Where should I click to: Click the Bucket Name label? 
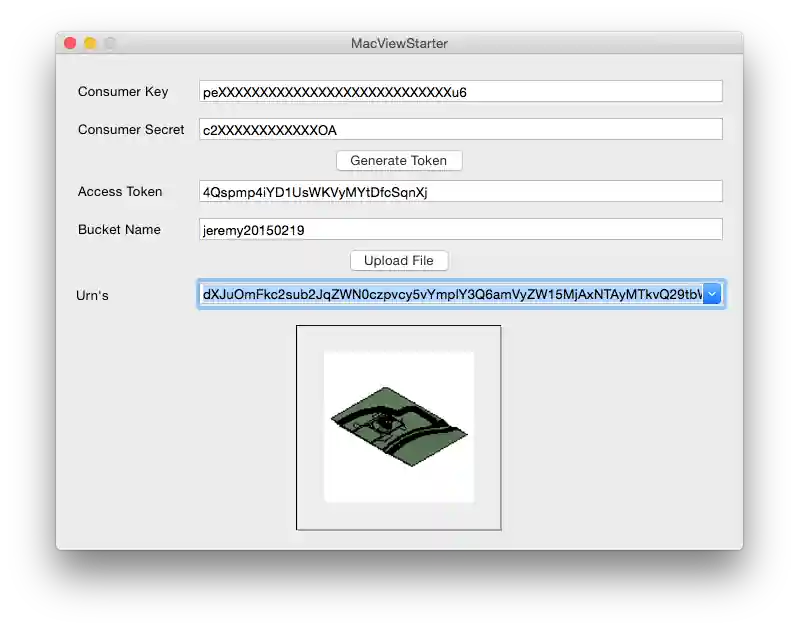119,230
